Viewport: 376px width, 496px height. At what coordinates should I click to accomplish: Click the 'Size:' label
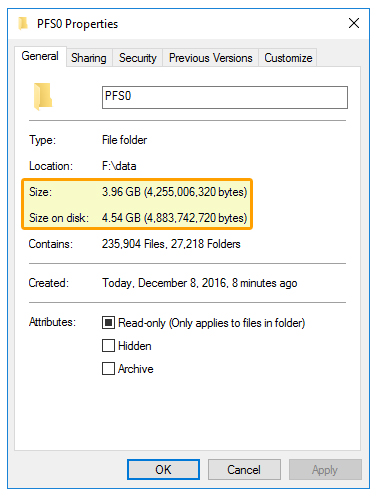(x=40, y=192)
